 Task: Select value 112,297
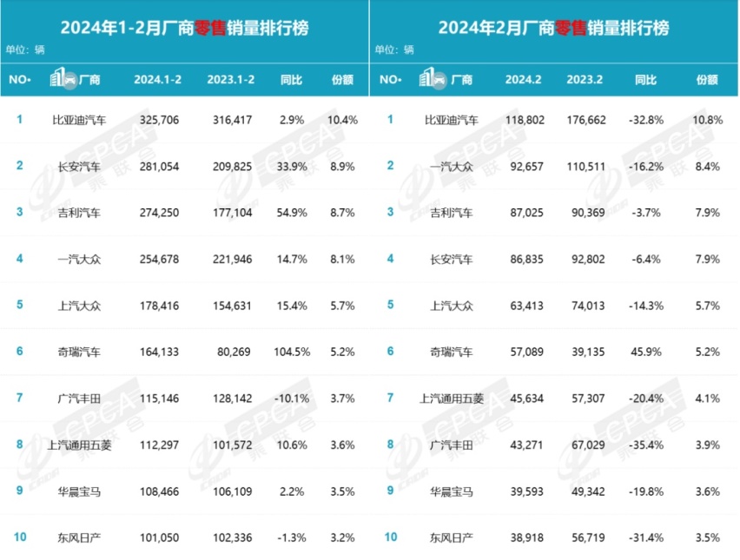point(159,445)
